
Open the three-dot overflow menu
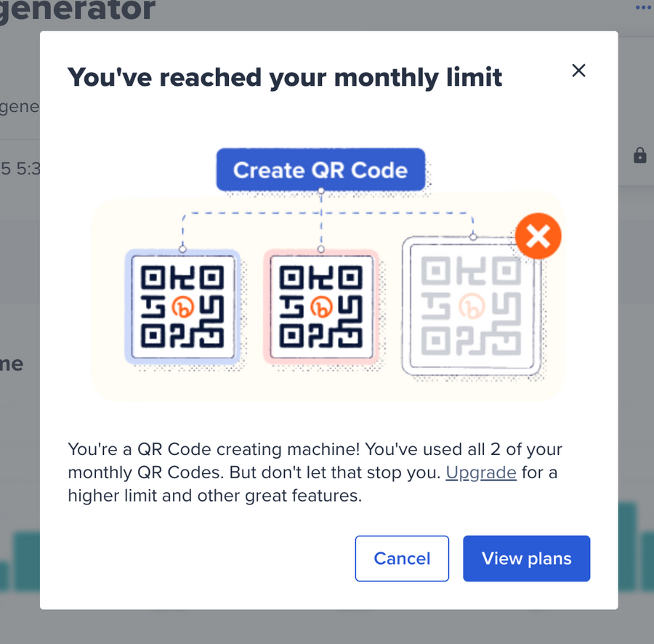(642, 7)
